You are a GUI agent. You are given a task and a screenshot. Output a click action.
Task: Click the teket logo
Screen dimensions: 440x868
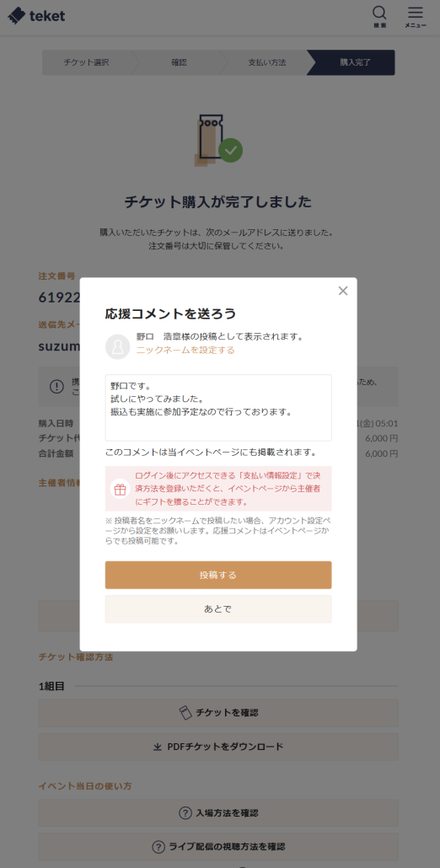pos(36,15)
